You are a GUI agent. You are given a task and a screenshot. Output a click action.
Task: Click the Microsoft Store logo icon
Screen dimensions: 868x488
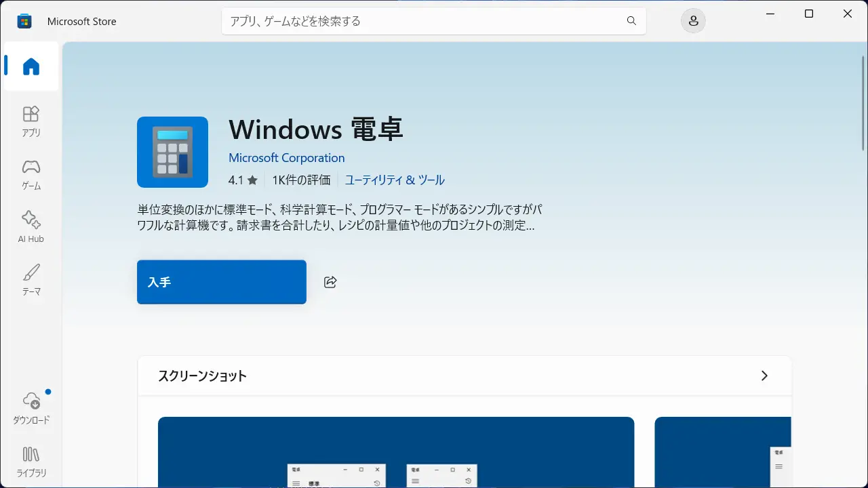[x=24, y=21]
